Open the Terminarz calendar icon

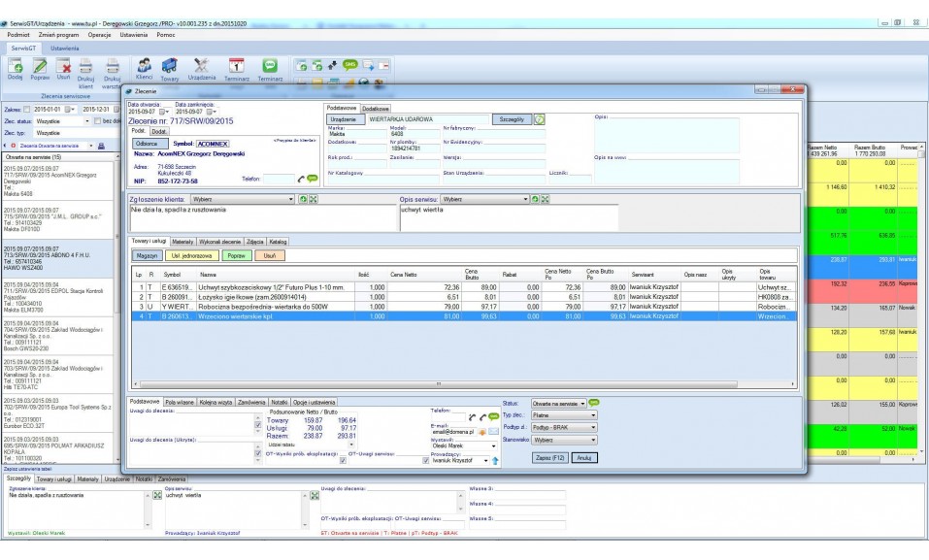236,66
